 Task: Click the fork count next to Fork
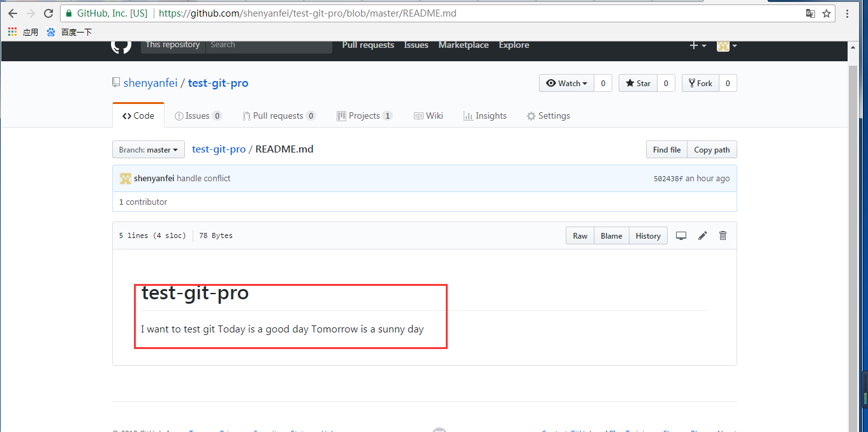tap(728, 83)
